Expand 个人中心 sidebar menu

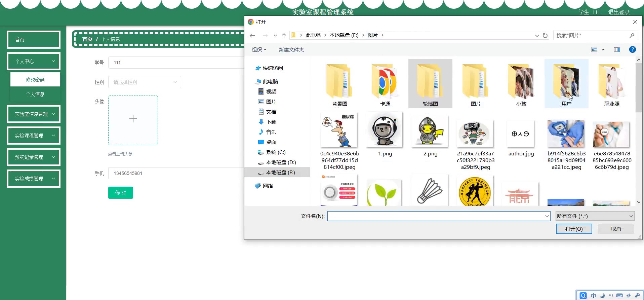[34, 61]
